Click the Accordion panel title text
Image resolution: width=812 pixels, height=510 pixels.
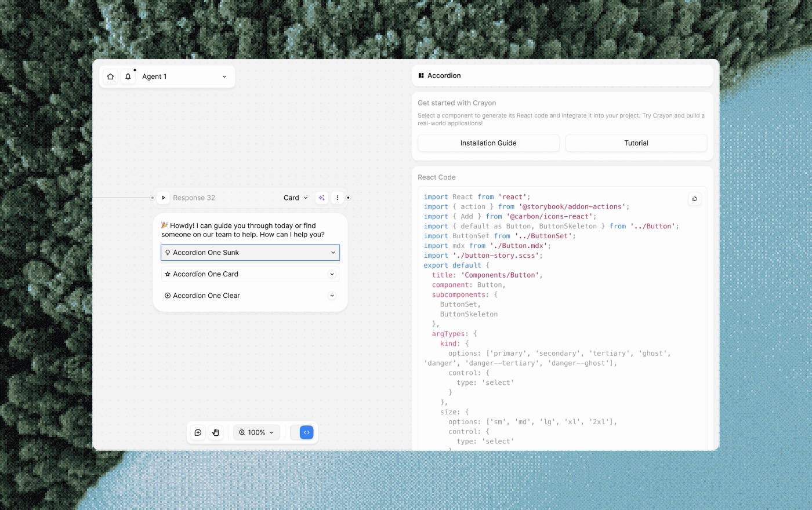tap(444, 75)
